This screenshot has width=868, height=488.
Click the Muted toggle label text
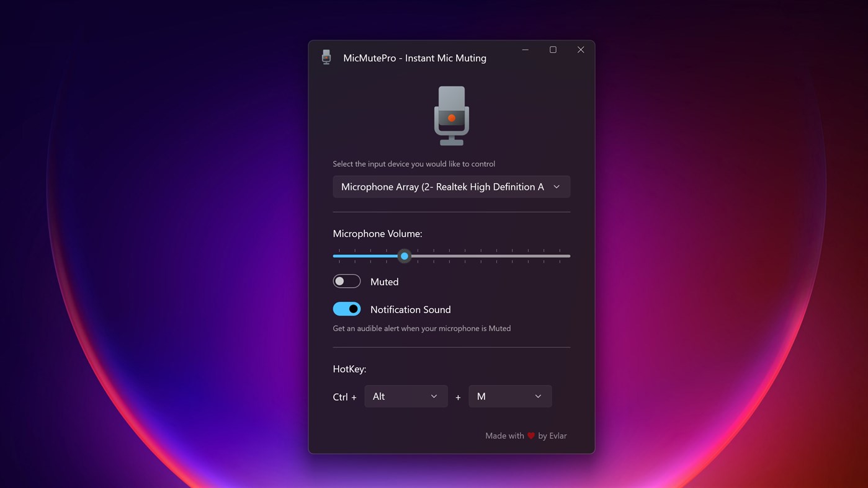(384, 281)
